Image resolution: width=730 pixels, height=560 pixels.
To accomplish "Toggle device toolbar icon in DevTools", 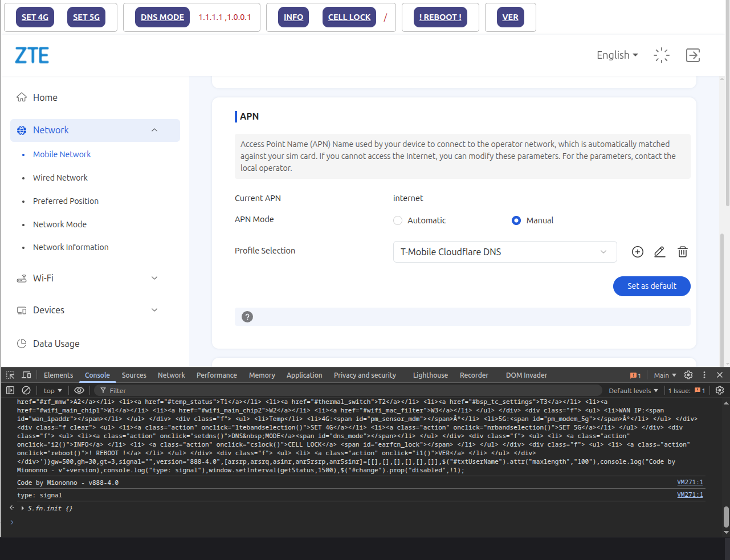I will pyautogui.click(x=26, y=375).
